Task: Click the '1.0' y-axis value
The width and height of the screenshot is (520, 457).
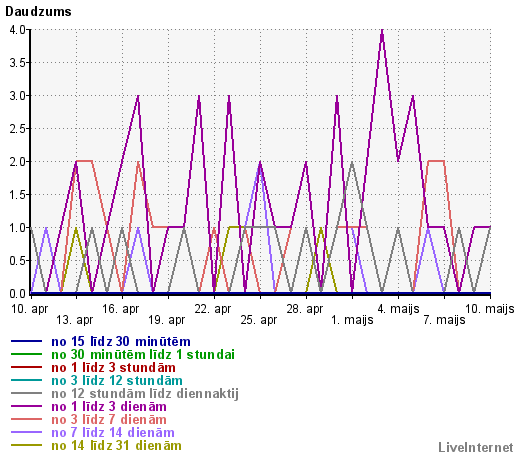Action: tap(18, 228)
